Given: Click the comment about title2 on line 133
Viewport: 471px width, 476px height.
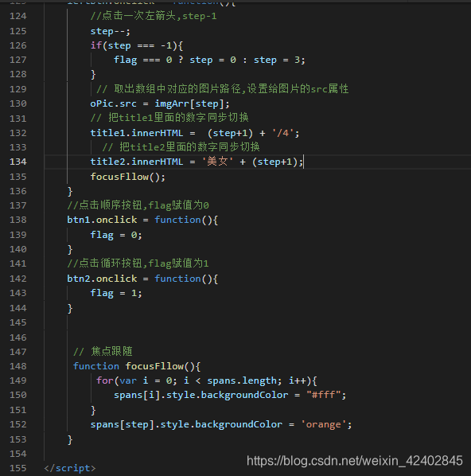Looking at the screenshot, I should point(181,147).
